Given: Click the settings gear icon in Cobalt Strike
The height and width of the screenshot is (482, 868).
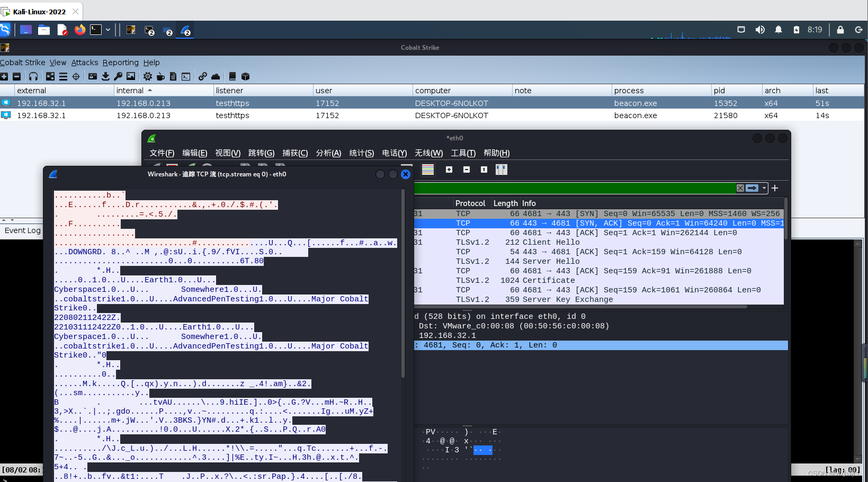Looking at the screenshot, I should pyautogui.click(x=148, y=76).
